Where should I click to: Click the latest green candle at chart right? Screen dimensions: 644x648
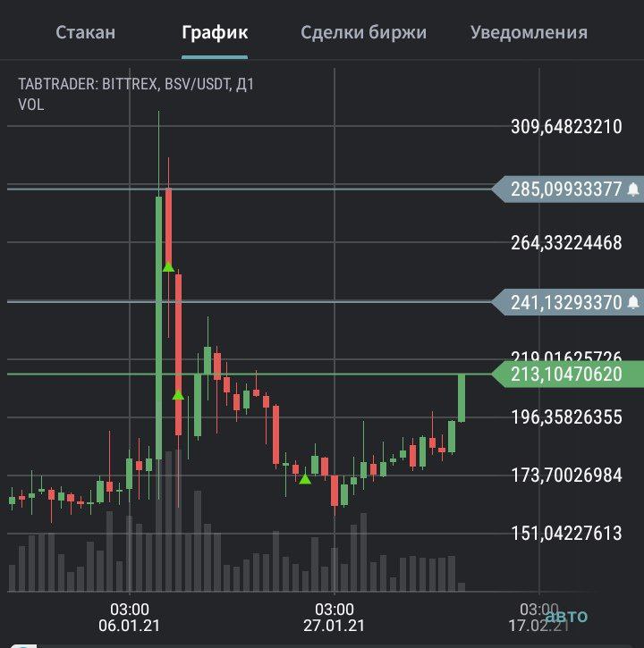pyautogui.click(x=462, y=399)
